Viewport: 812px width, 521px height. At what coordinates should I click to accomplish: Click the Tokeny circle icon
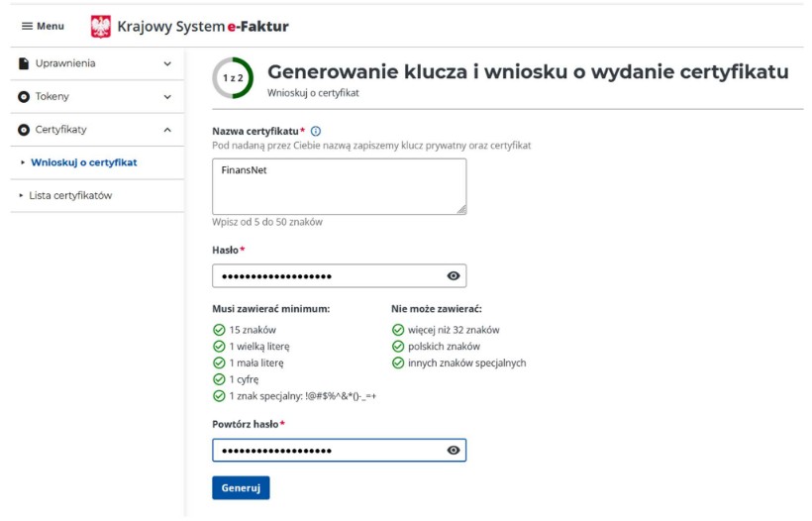click(x=24, y=97)
